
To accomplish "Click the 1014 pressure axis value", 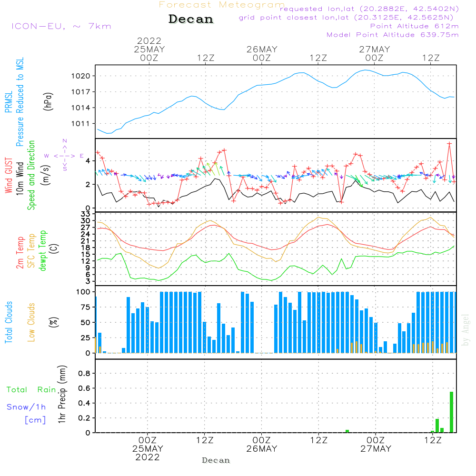I will pos(81,108).
